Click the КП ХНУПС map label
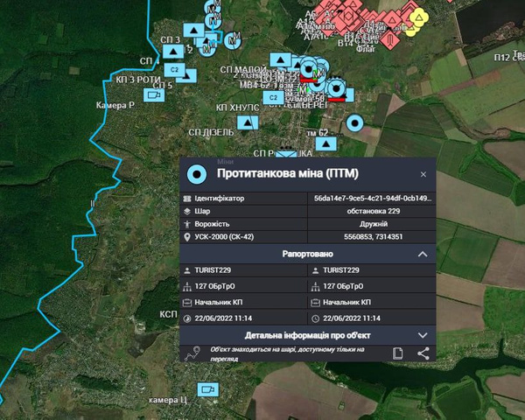The width and height of the screenshot is (525, 420). [237, 108]
